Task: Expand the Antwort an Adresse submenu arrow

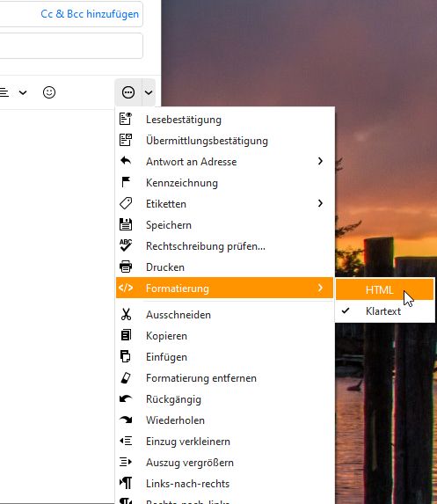Action: pos(320,161)
